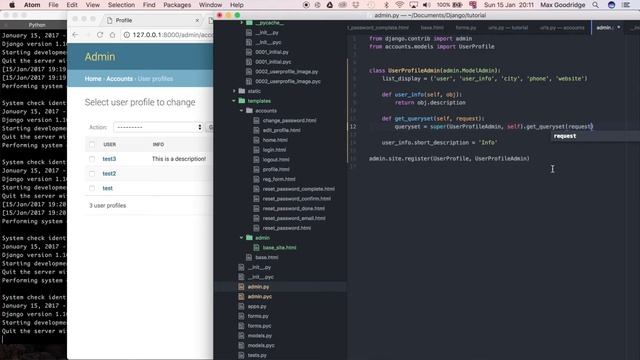Open the test2 user profile link
640x360 pixels.
[x=109, y=173]
